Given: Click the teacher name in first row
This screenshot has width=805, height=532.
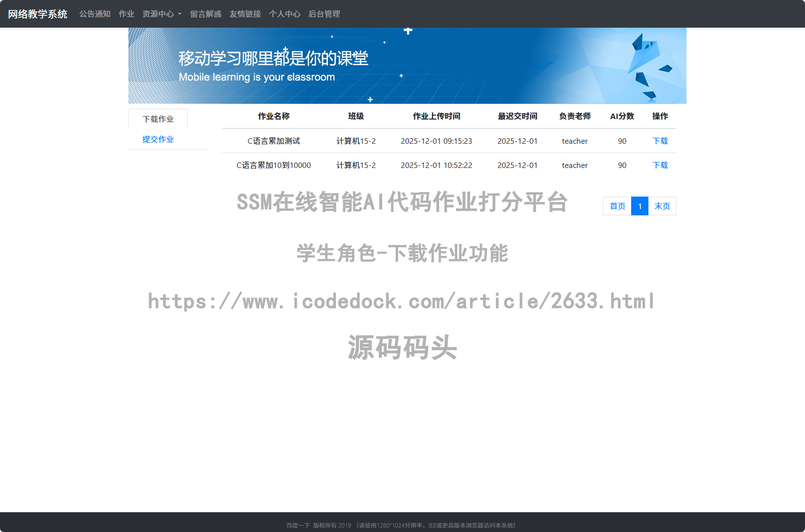Looking at the screenshot, I should coord(574,141).
